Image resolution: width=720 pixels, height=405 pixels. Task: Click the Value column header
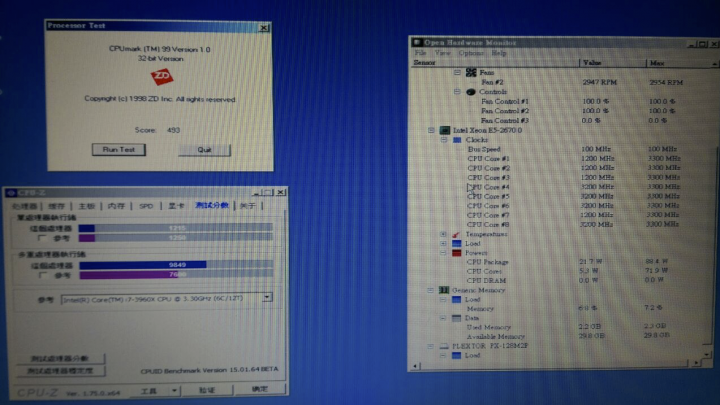(x=612, y=63)
